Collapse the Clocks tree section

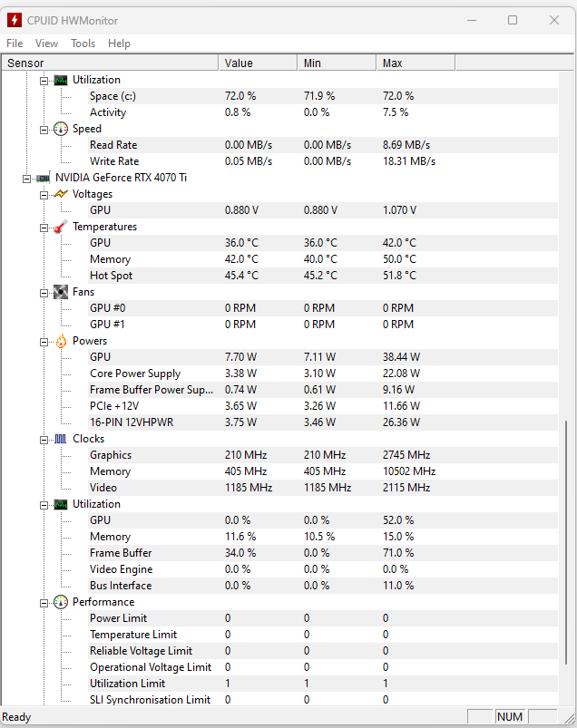click(x=44, y=439)
